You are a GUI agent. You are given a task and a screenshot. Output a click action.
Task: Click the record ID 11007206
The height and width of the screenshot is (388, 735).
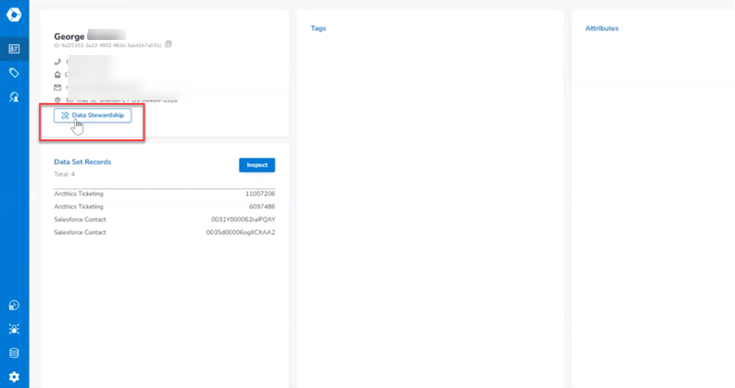pyautogui.click(x=260, y=194)
